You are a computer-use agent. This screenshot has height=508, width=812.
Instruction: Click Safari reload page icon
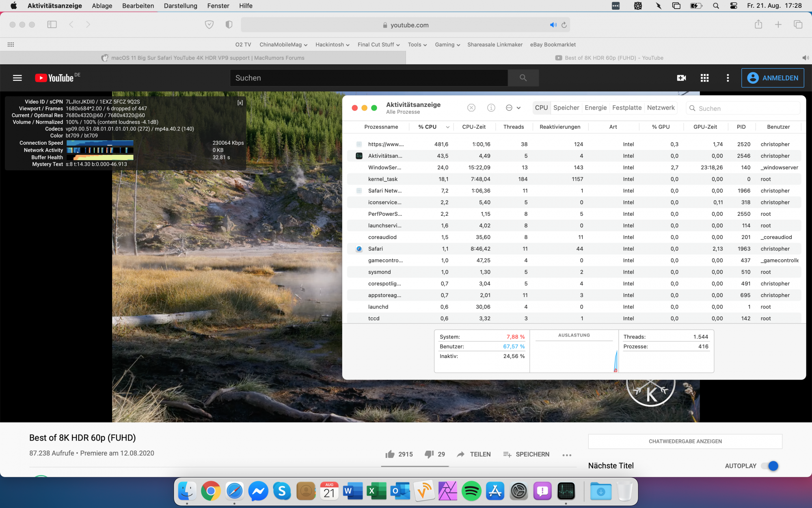pyautogui.click(x=564, y=25)
